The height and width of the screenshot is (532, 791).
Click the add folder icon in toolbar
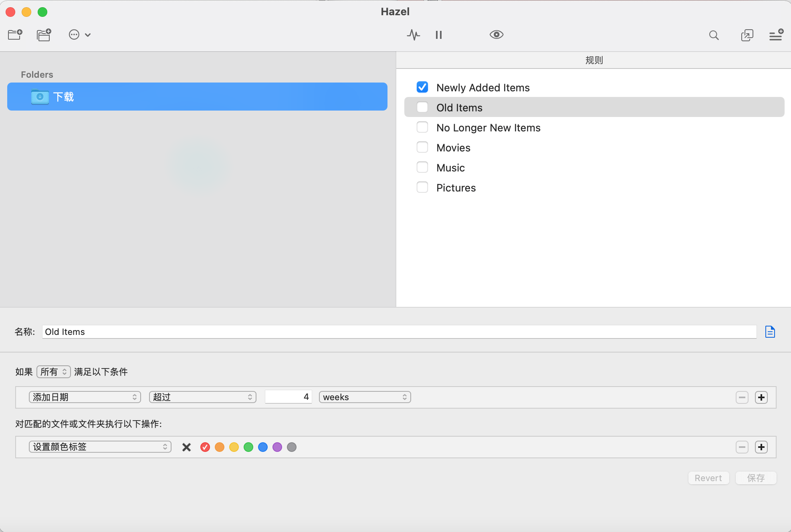[x=15, y=35]
